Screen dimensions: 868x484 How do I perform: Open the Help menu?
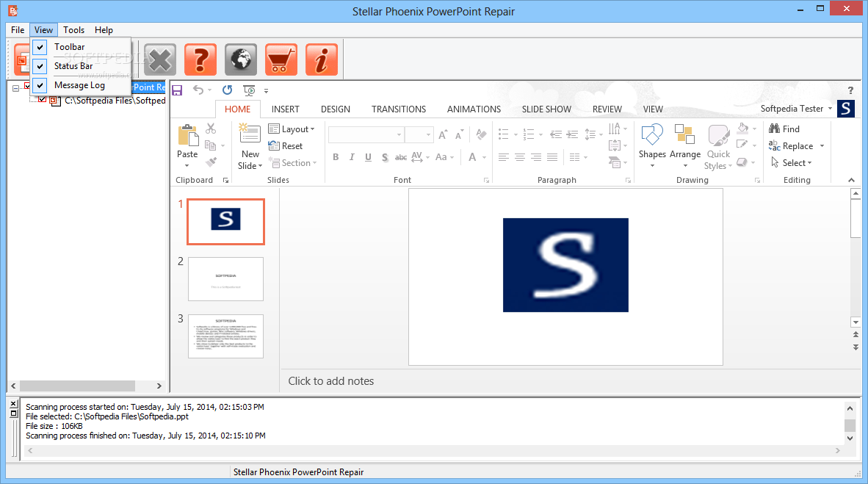(x=104, y=30)
